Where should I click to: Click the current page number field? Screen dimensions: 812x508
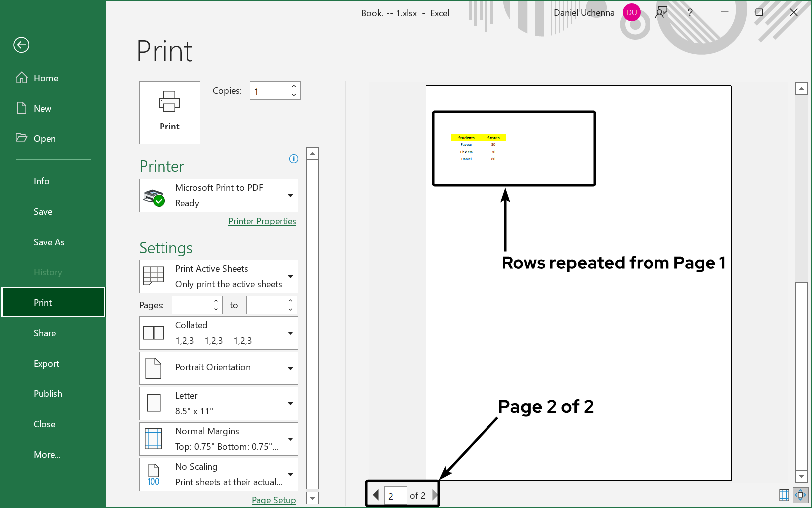[395, 496]
